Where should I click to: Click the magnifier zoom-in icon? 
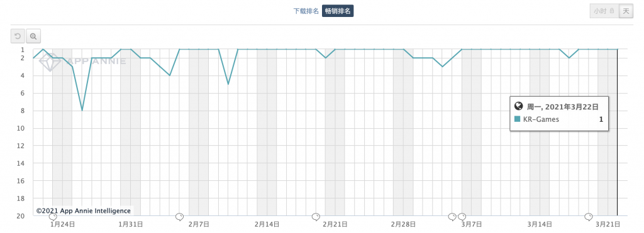tap(33, 36)
